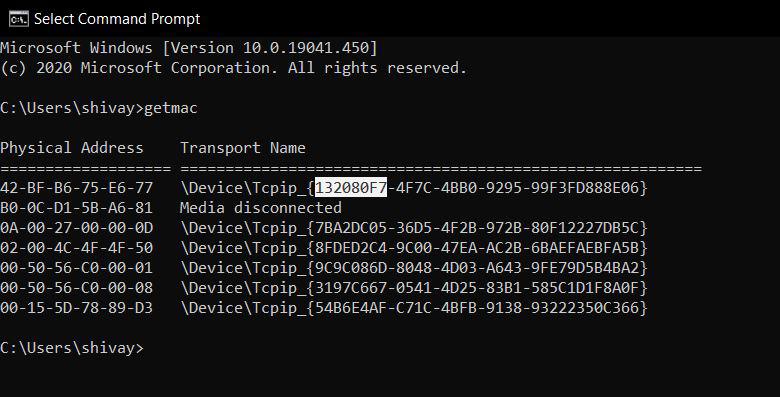Viewport: 780px width, 397px height.
Task: Click the Command Prompt icon in title bar
Action: tap(19, 19)
